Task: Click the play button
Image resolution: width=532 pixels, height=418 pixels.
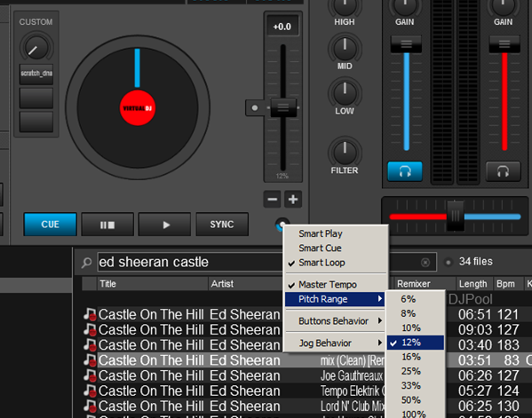Action: click(165, 224)
